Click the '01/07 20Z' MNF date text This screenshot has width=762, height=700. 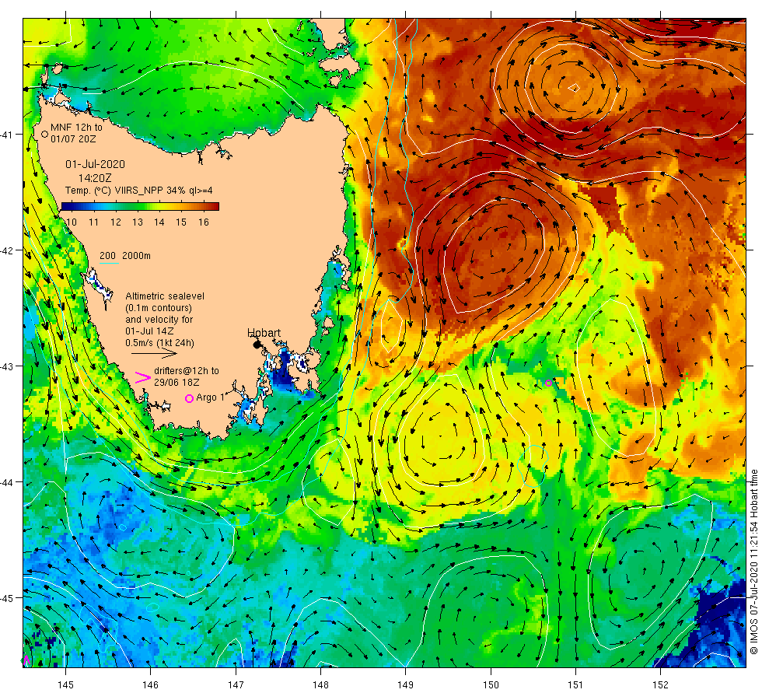coord(73,139)
